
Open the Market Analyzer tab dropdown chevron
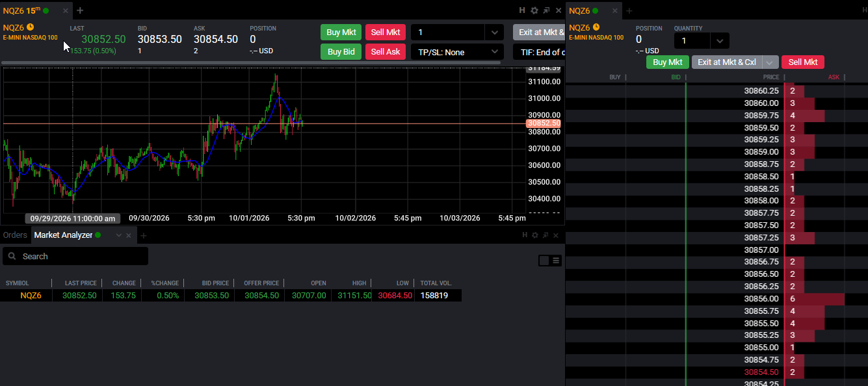click(x=118, y=235)
